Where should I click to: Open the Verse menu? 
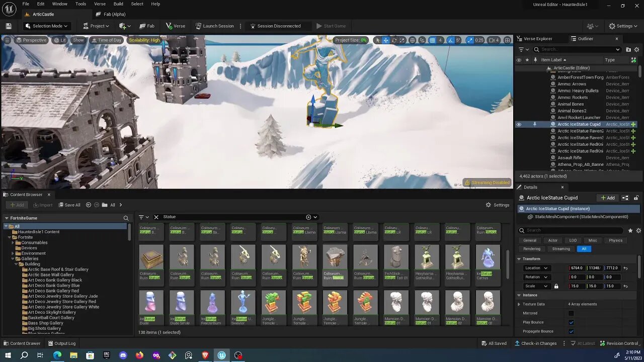pos(100,4)
